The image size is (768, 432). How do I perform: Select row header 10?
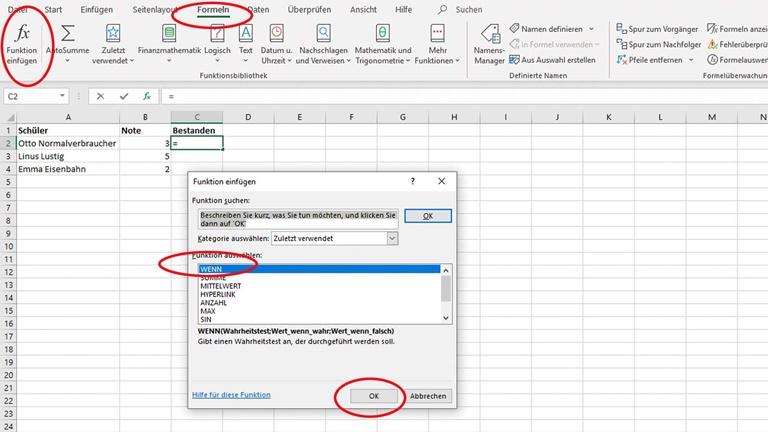click(8, 246)
